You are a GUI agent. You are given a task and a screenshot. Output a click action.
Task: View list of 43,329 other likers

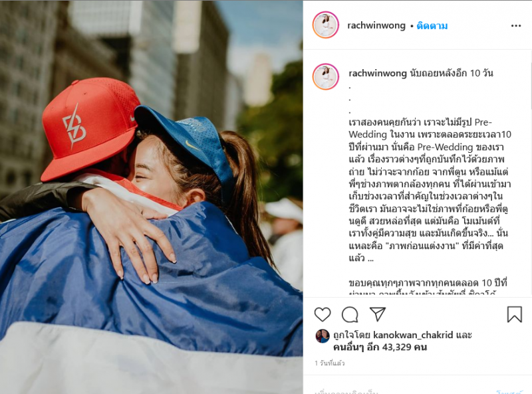(x=380, y=347)
